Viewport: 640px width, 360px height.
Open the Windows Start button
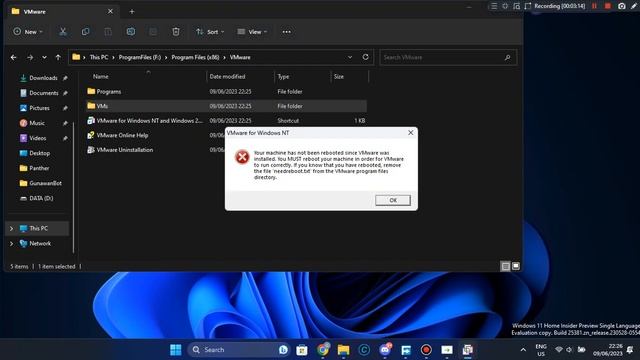click(x=176, y=350)
